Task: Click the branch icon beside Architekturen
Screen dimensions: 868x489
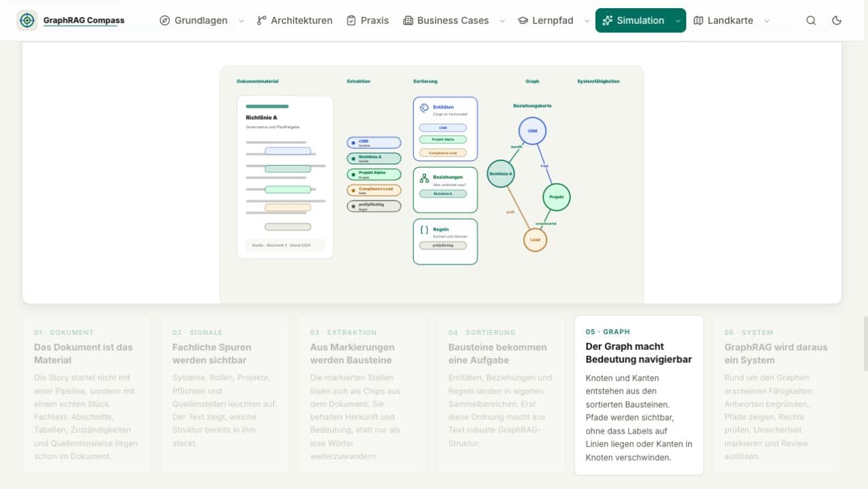Action: (262, 20)
